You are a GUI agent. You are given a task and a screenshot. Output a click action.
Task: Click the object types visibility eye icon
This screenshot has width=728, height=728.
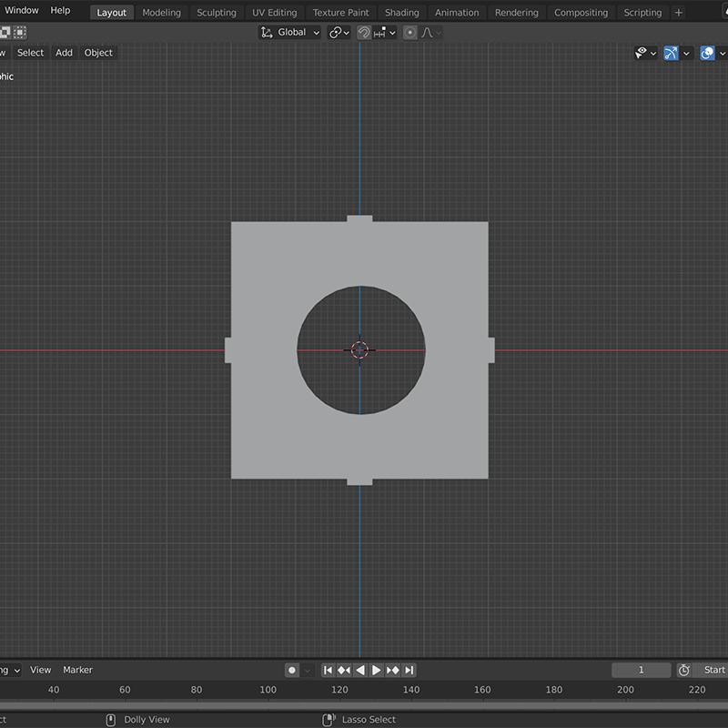[x=641, y=53]
